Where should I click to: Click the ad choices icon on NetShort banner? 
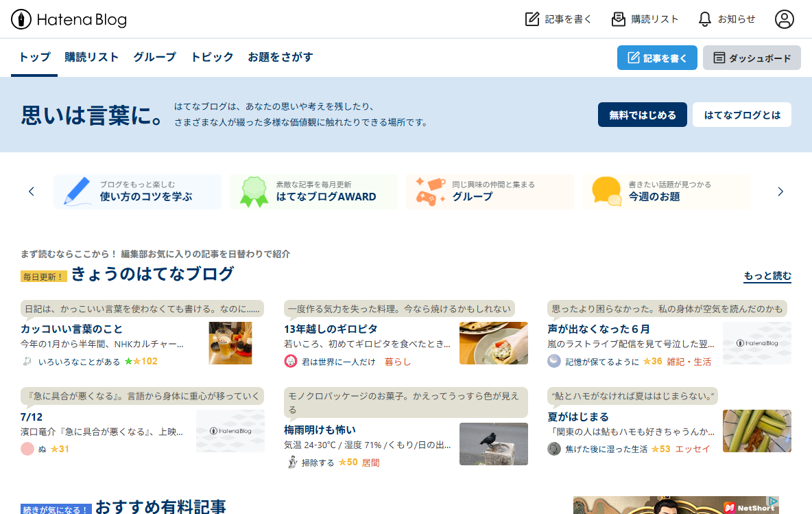click(773, 501)
